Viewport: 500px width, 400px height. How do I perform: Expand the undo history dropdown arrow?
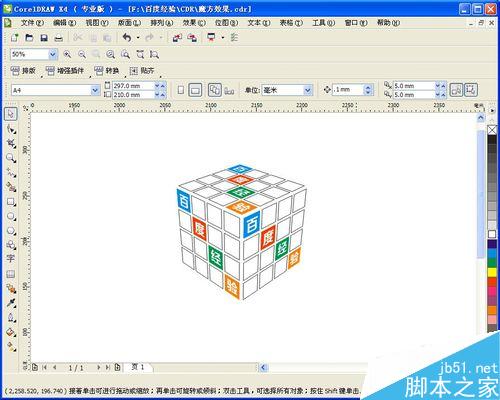coord(138,38)
